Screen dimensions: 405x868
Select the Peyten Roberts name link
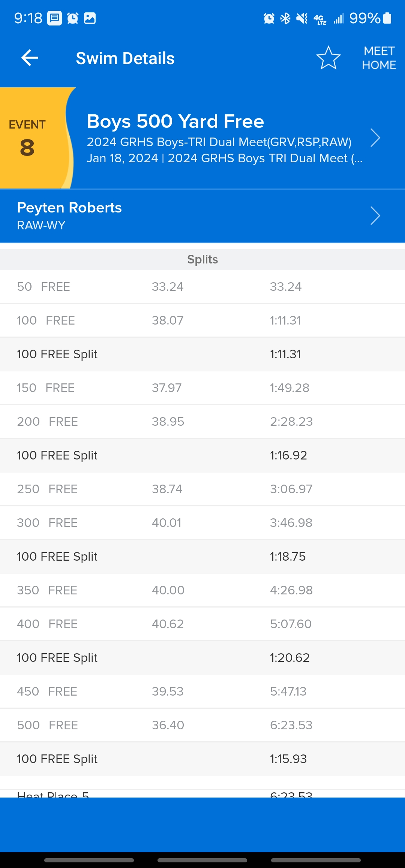tap(69, 208)
